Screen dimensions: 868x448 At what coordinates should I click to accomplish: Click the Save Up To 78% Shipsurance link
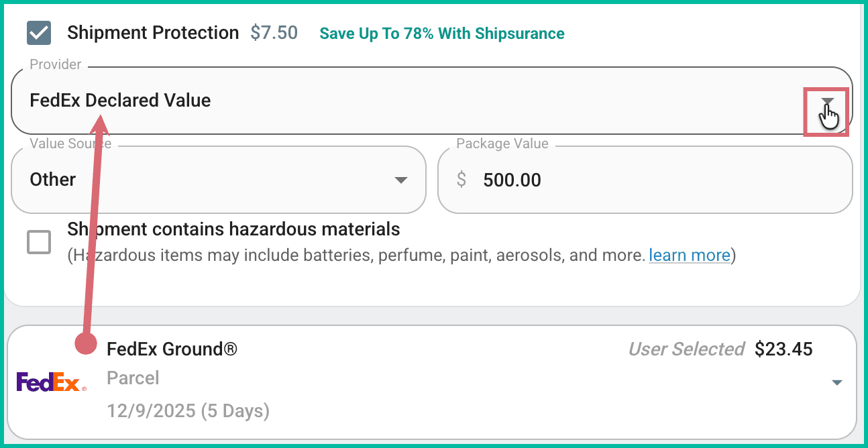442,34
